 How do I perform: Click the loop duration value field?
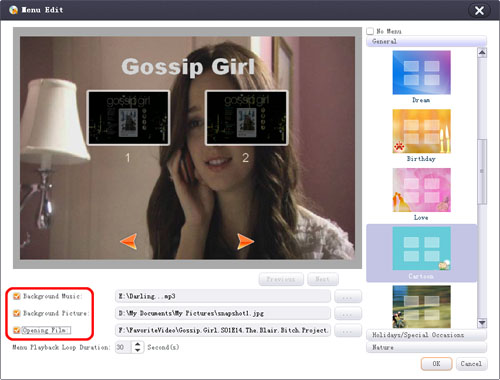(x=123, y=347)
